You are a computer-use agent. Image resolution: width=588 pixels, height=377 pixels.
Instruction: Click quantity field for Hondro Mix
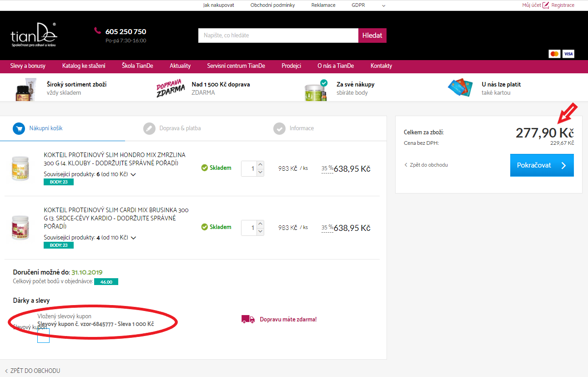(249, 168)
